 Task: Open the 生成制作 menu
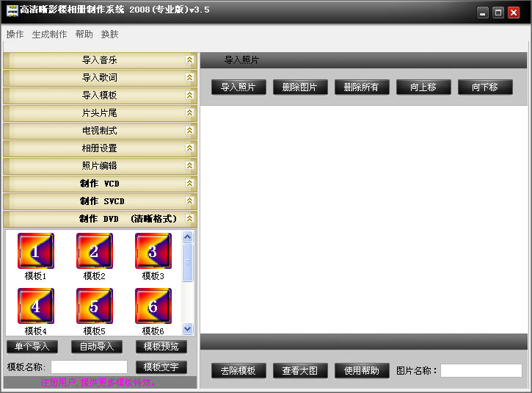click(49, 35)
